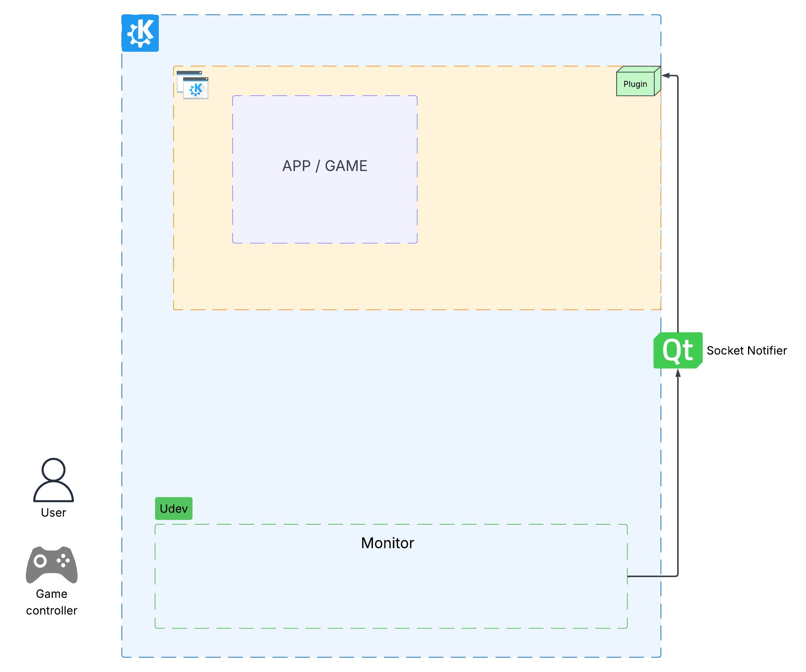This screenshot has height=672, width=806.
Task: Click the green Udev label
Action: [174, 508]
